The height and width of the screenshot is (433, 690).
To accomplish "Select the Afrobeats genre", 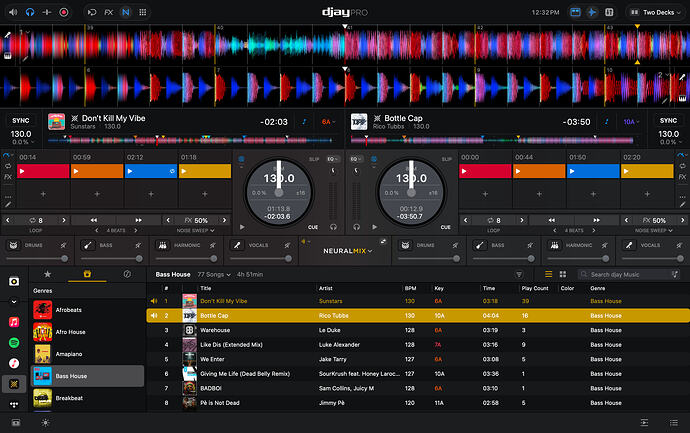I will (87, 310).
